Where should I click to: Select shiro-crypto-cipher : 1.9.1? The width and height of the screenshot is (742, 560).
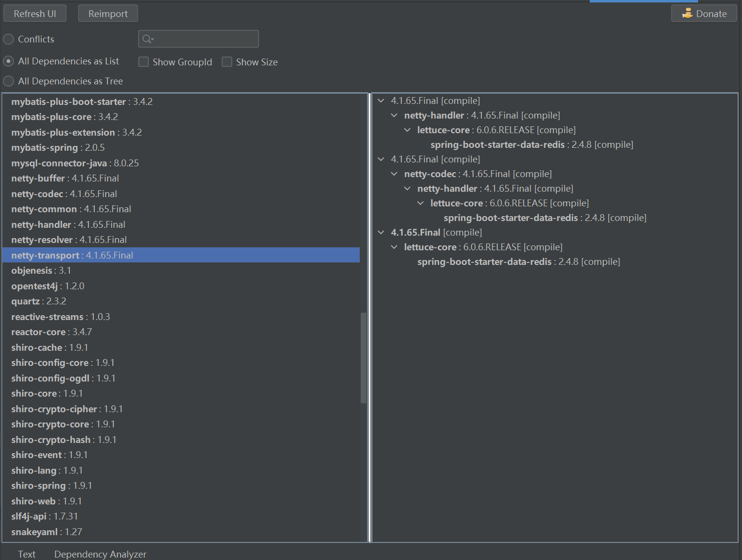pos(181,409)
